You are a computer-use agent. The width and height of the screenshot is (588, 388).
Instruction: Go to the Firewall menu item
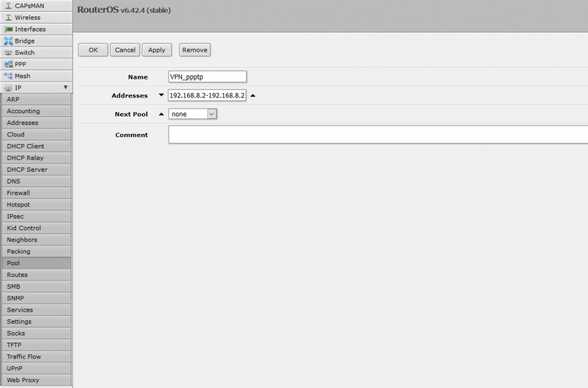tap(18, 193)
